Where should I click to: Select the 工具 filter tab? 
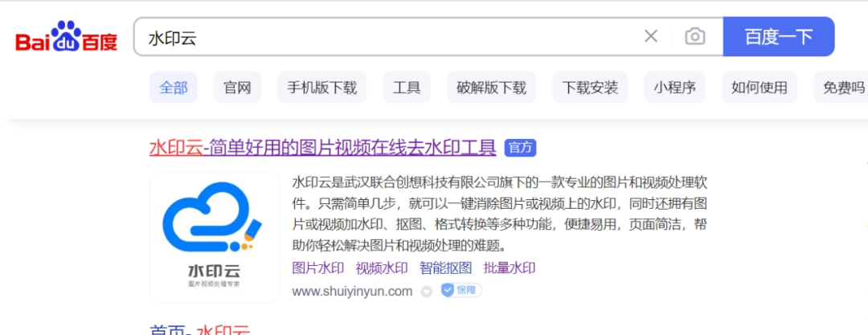click(407, 87)
